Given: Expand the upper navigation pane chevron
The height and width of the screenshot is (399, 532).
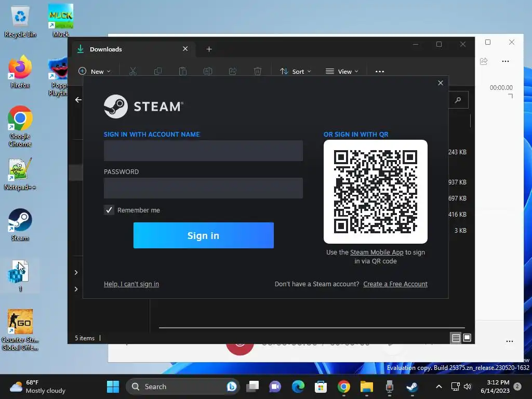Looking at the screenshot, I should 76,272.
